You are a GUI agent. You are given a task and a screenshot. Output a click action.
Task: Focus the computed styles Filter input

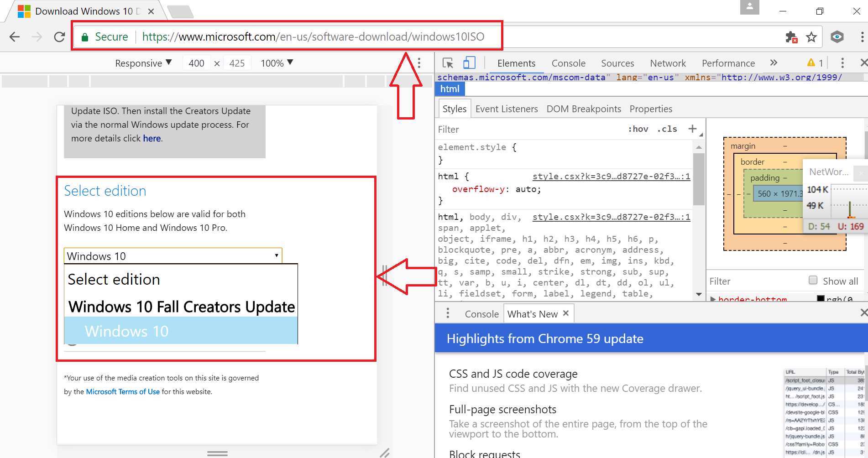coord(755,281)
